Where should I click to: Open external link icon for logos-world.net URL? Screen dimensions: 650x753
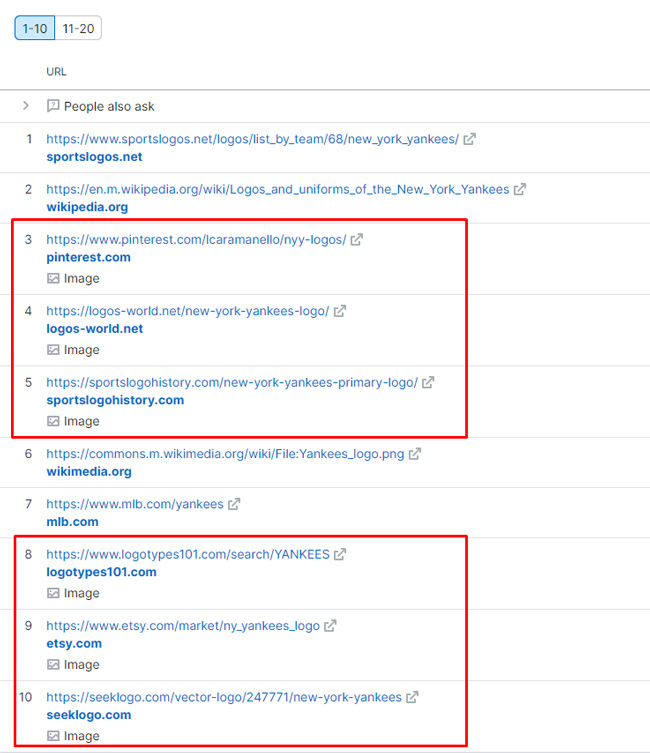click(340, 311)
